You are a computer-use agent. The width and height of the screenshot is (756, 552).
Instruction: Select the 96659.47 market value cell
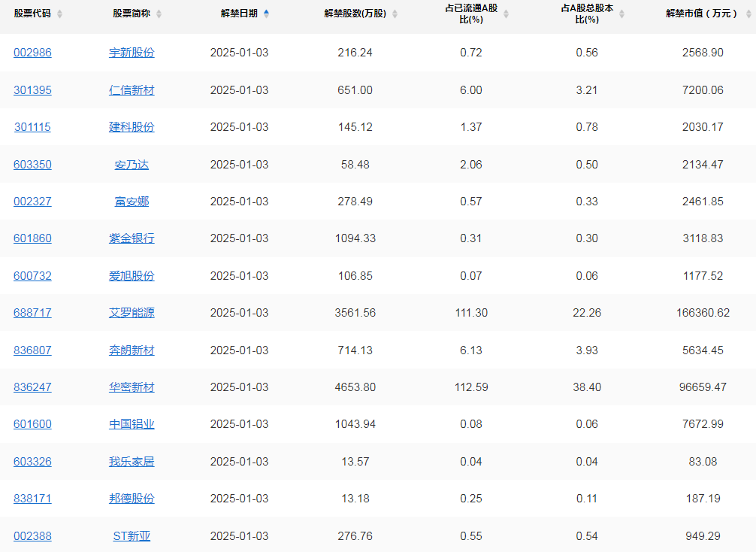pos(703,387)
